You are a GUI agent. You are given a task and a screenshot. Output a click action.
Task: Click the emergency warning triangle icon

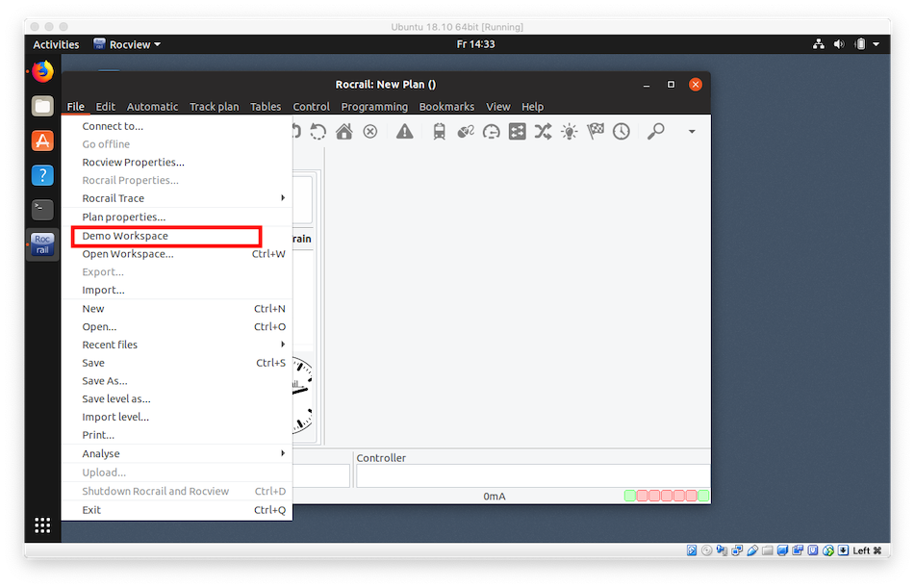[x=405, y=132]
